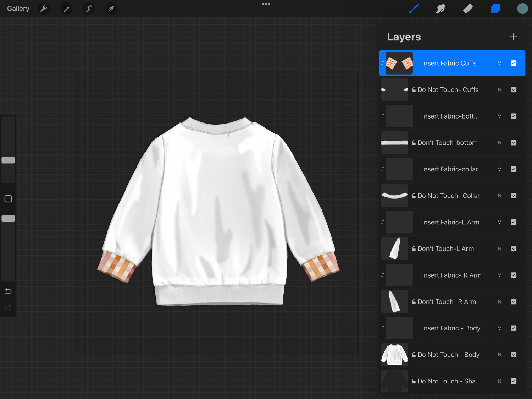The image size is (532, 399).
Task: Open the active color swatch
Action: pos(522,9)
